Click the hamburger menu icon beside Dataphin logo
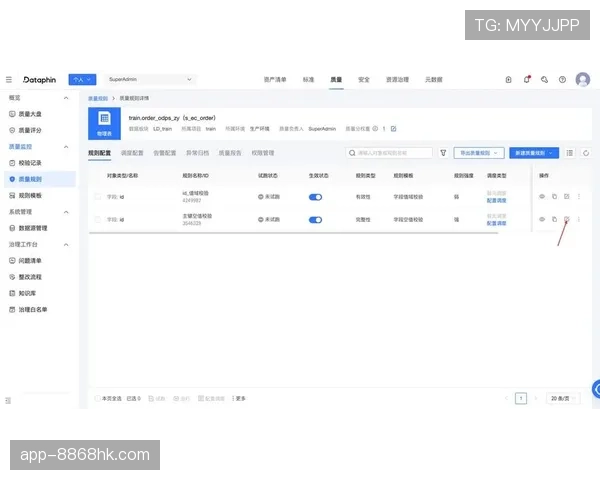Screen dimensions: 600x480 pos(9,79)
